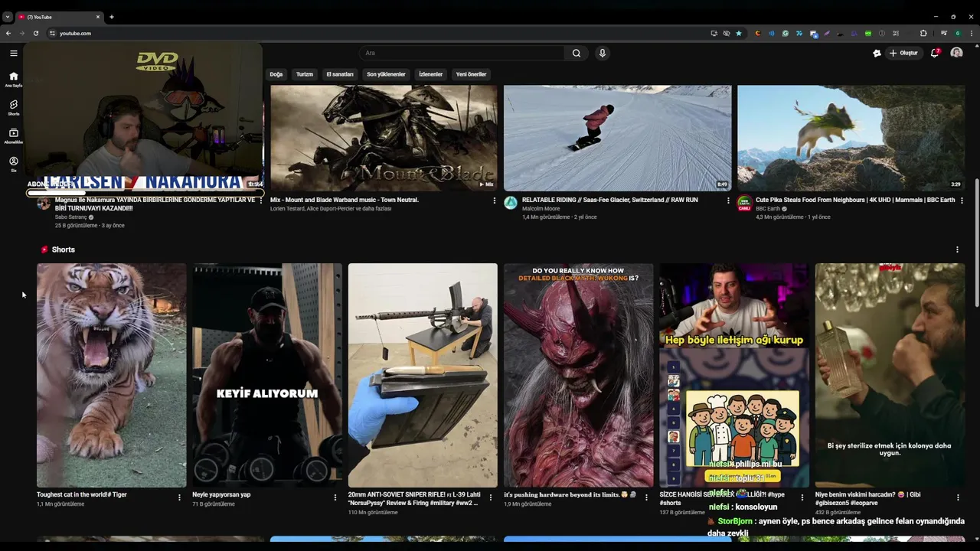Open the Siz (You) sidebar entry

(x=14, y=164)
